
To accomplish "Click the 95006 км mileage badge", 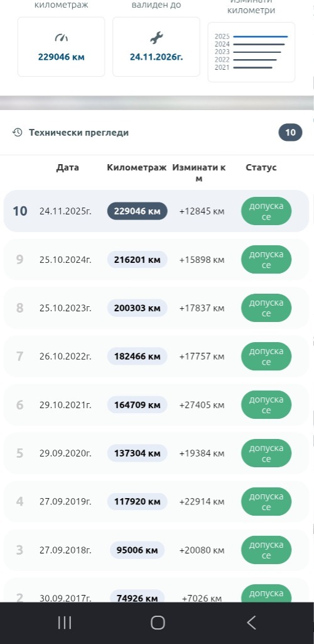I will [x=138, y=550].
